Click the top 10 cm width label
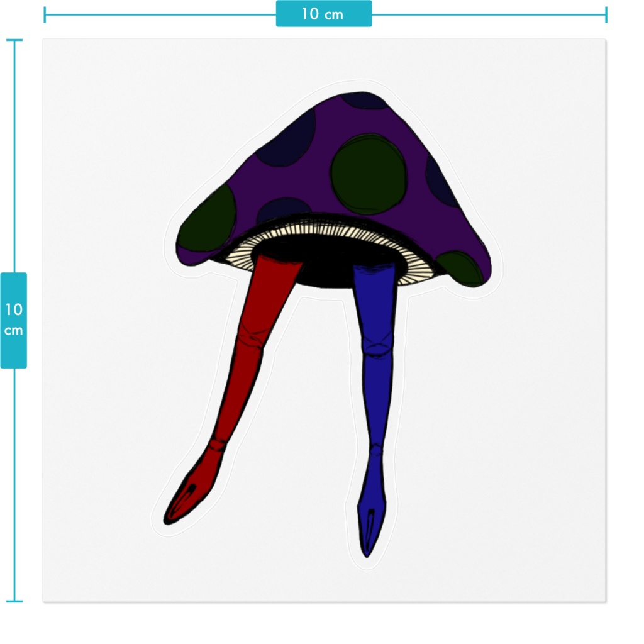Screen dimensions: 644x644 coord(324,14)
